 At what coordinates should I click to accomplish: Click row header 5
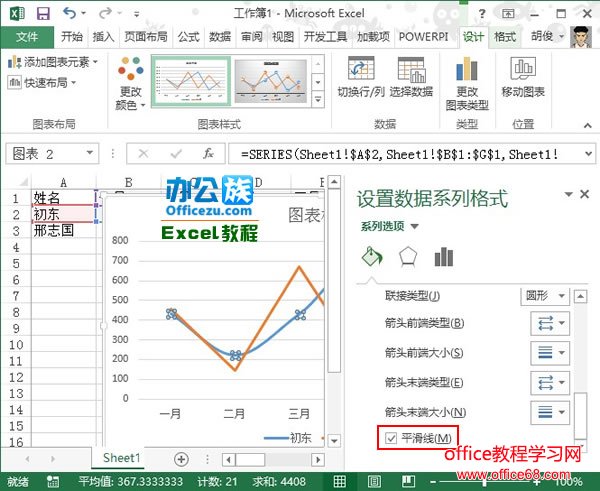[16, 264]
